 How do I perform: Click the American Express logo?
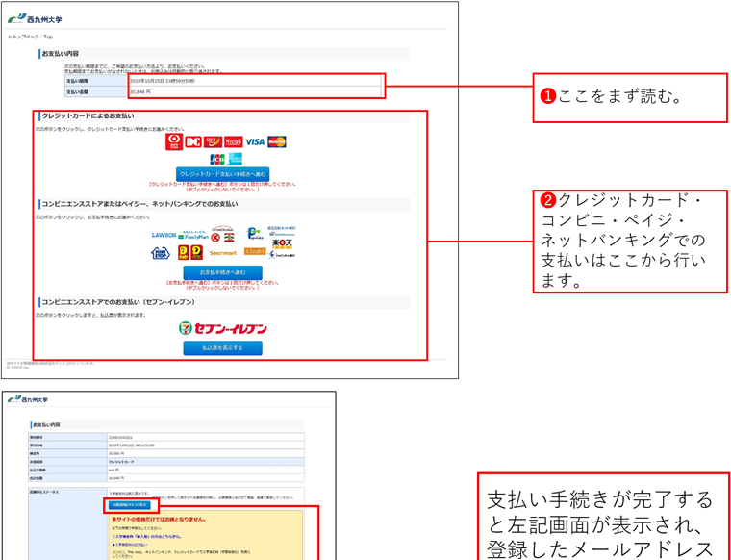[x=235, y=159]
